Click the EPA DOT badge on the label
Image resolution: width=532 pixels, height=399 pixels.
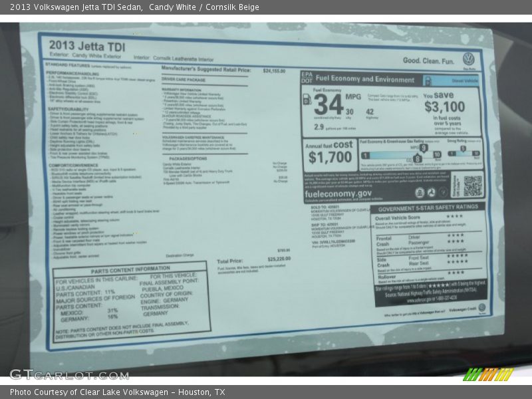pyautogui.click(x=307, y=78)
